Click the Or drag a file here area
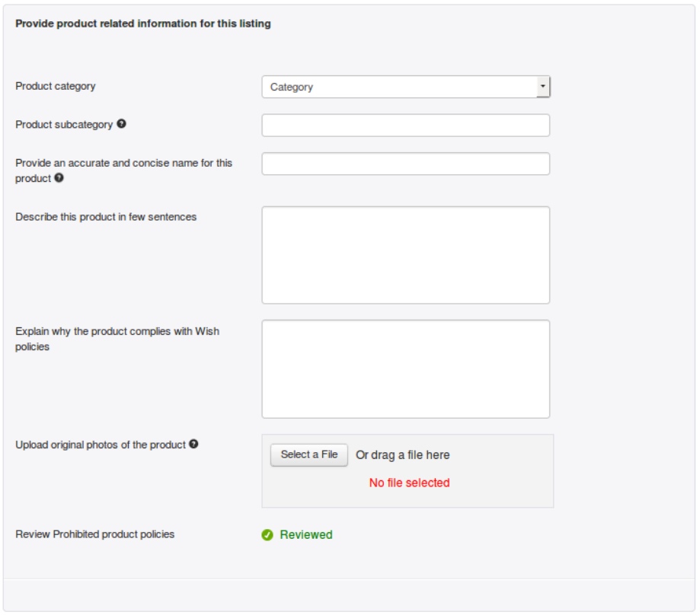 tap(403, 454)
